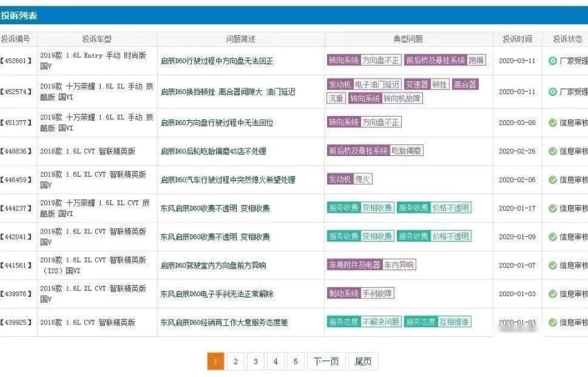
Task: Click green check icon for complaint 441561
Action: (552, 265)
